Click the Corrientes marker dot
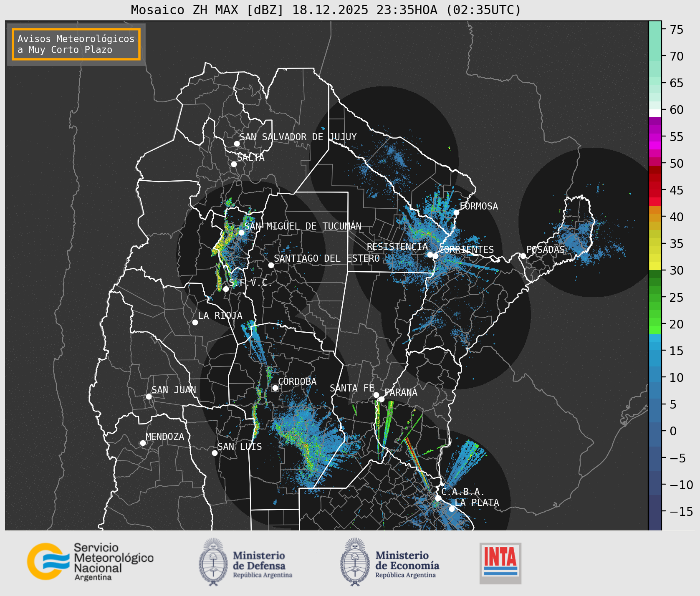This screenshot has width=700, height=596. click(x=435, y=256)
